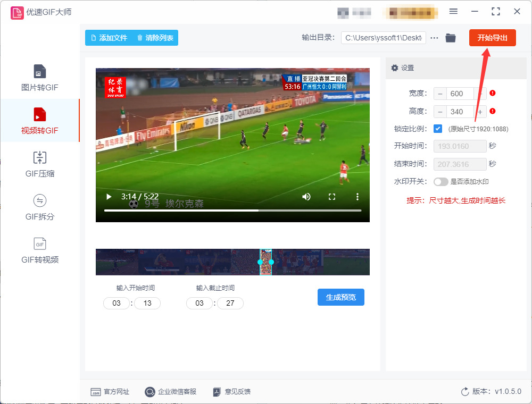532x404 pixels.
Task: Uncheck the 锁定比例 checkbox
Action: (x=438, y=129)
